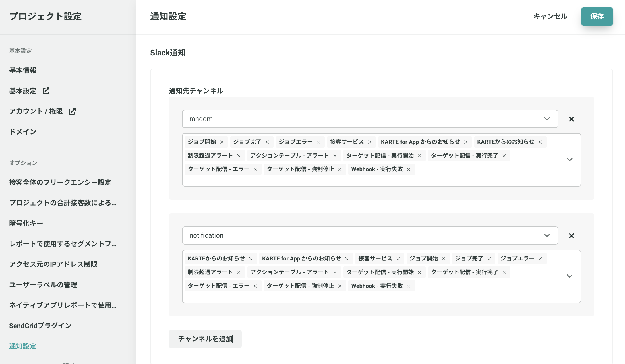Remove KARTEからのお知らせ tag in random channel
This screenshot has width=625, height=364.
tap(540, 142)
